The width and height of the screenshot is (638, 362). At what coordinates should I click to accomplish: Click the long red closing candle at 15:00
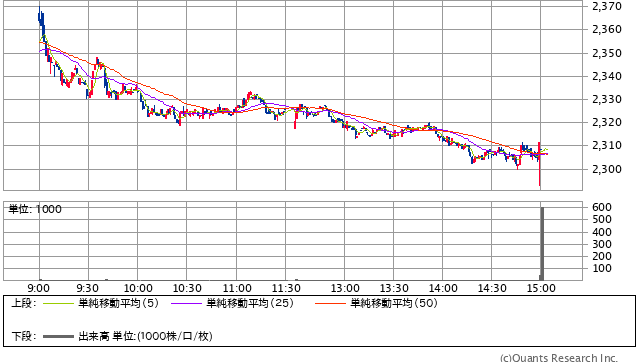pyautogui.click(x=540, y=164)
